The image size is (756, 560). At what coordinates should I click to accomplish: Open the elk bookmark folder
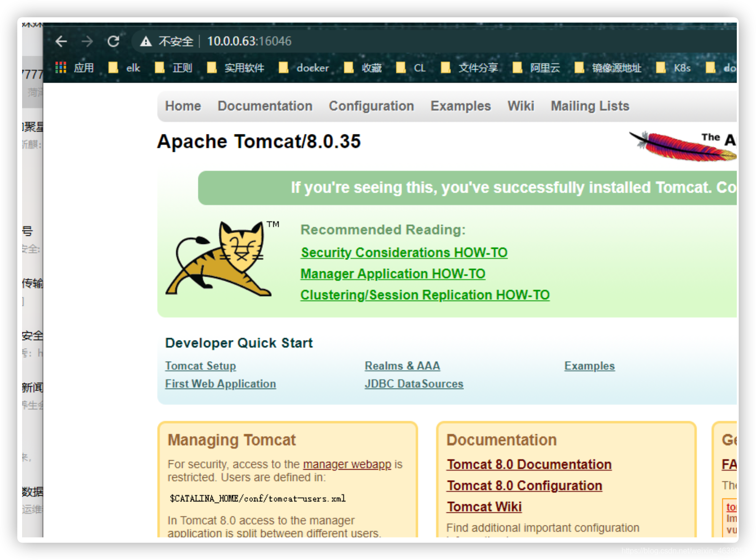[124, 68]
